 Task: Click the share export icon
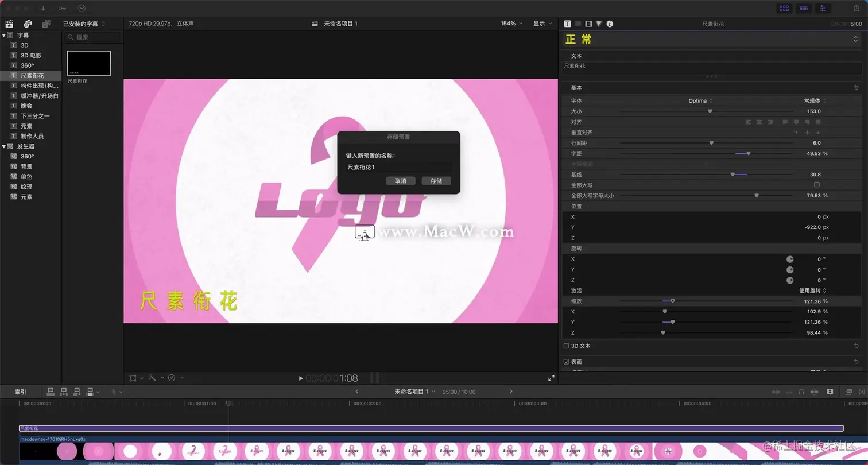coord(856,8)
